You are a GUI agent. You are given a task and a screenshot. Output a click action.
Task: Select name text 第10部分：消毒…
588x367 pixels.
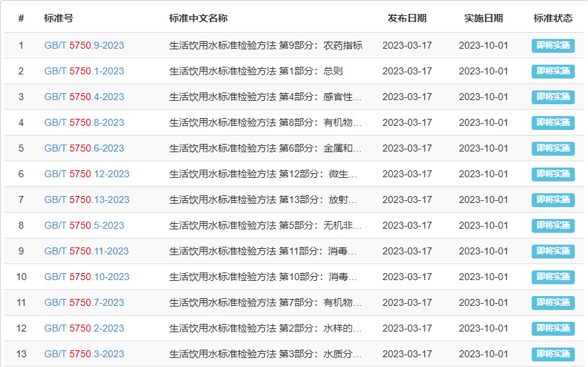point(318,277)
